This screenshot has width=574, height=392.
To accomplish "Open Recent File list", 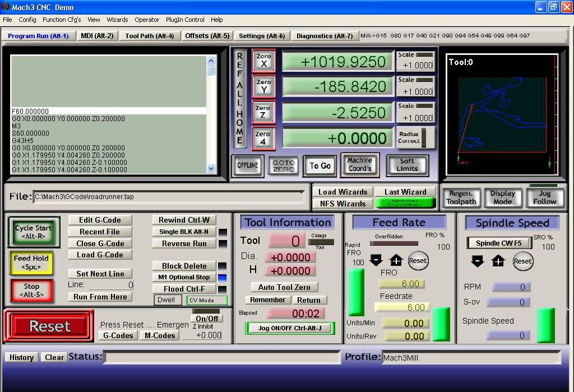I will [x=100, y=232].
